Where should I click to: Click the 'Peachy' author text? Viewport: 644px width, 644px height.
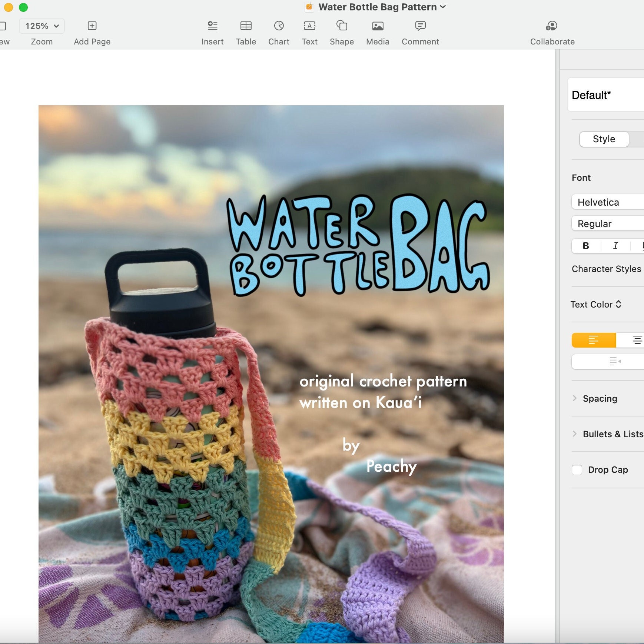[391, 467]
